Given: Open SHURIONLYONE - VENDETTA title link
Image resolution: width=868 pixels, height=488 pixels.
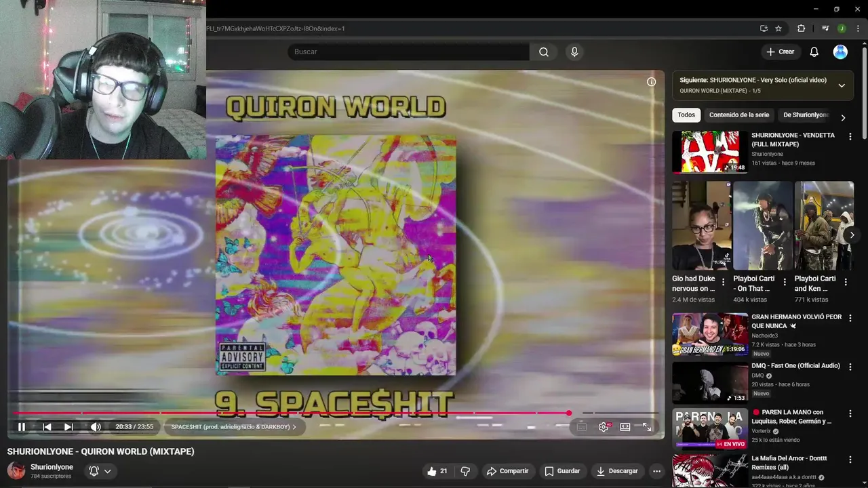Looking at the screenshot, I should coord(793,140).
